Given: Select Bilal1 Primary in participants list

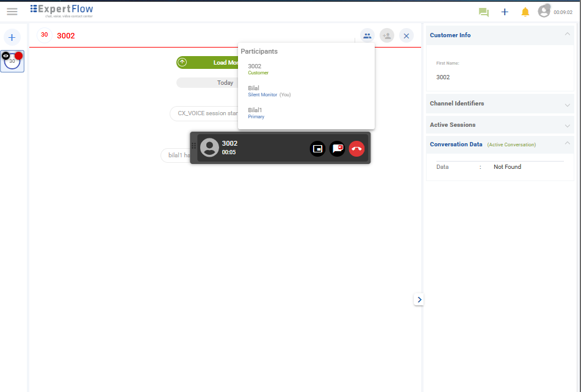Looking at the screenshot, I should pos(256,113).
